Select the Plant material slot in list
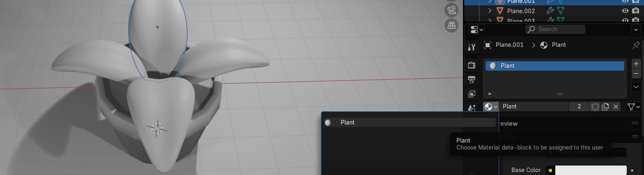644x175 pixels. (x=554, y=66)
